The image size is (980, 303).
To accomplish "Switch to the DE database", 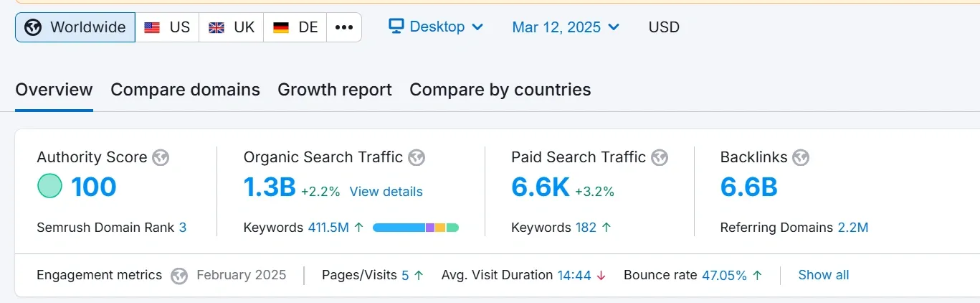I will pyautogui.click(x=295, y=27).
